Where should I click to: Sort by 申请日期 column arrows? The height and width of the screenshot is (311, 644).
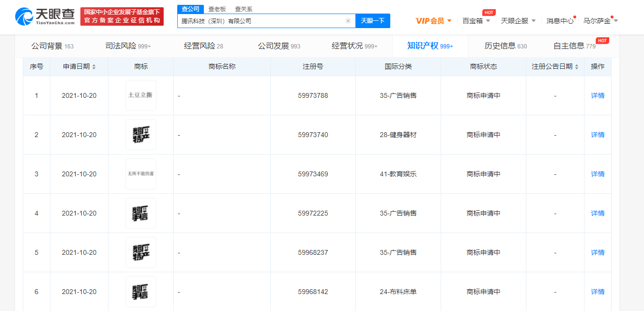coord(94,67)
